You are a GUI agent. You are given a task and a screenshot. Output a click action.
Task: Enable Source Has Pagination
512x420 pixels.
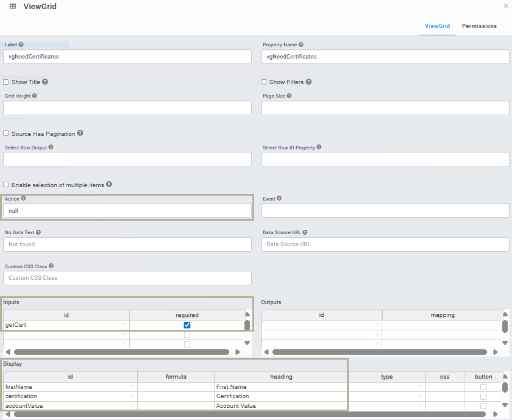click(5, 133)
